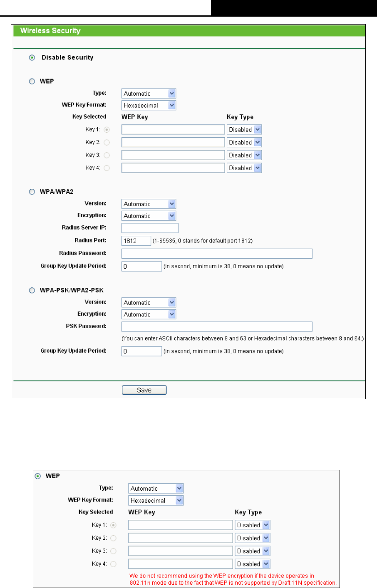Select the WEP radio in the lower panel
Image resolution: width=377 pixels, height=588 pixels.
[38, 476]
